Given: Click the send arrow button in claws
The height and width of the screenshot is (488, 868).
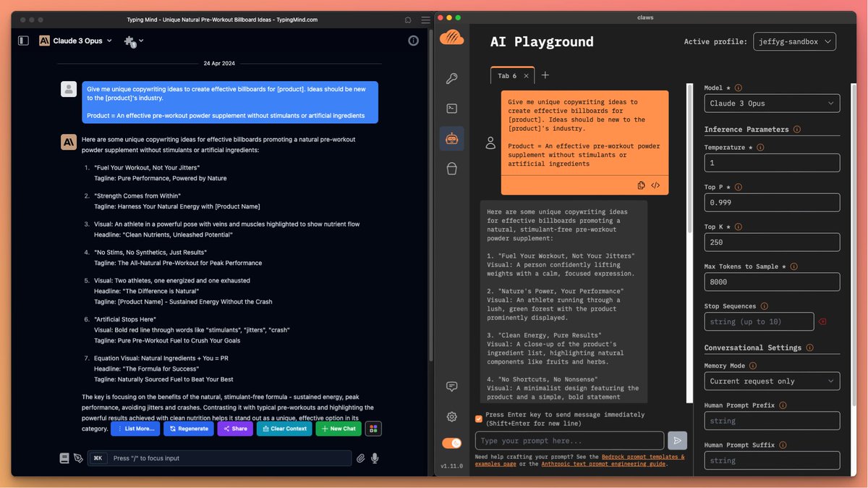Looking at the screenshot, I should [677, 440].
